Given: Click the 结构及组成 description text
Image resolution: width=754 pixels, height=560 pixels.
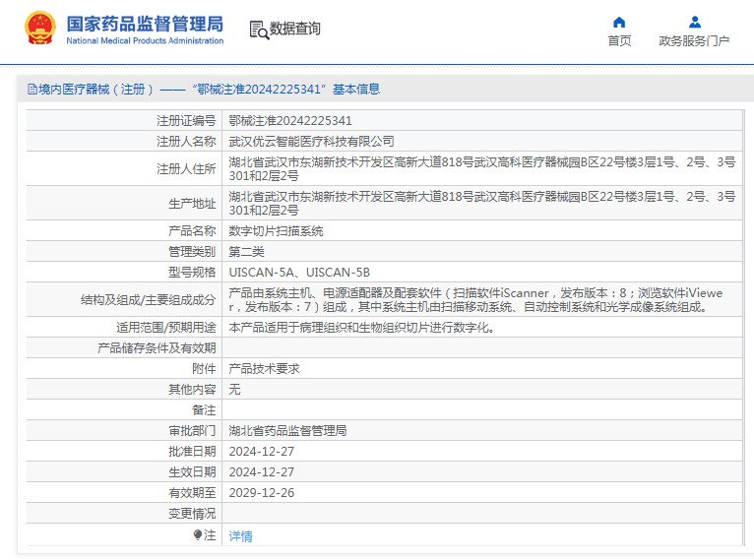Looking at the screenshot, I should [475, 299].
